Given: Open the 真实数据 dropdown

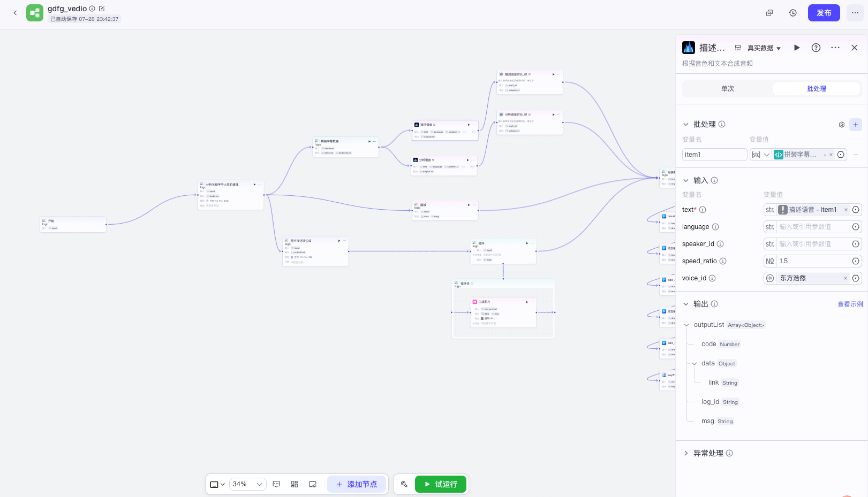Looking at the screenshot, I should click(764, 48).
